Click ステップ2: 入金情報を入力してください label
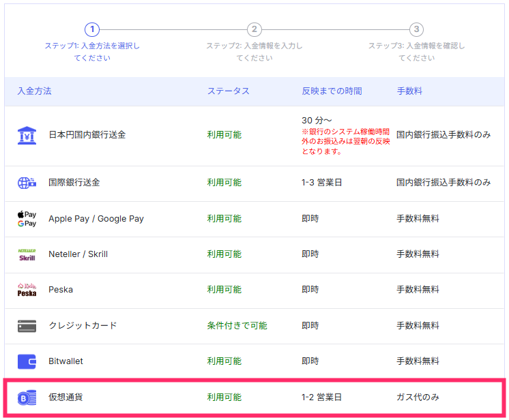The image size is (509, 420). (254, 52)
